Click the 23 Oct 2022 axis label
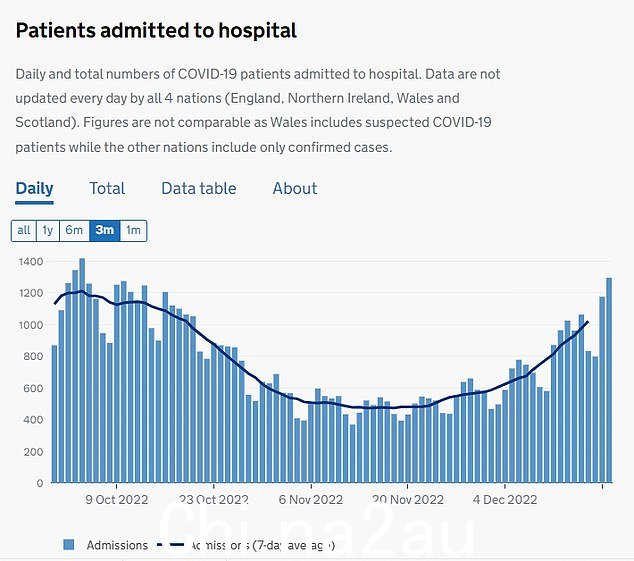634x561 pixels. pos(213,500)
